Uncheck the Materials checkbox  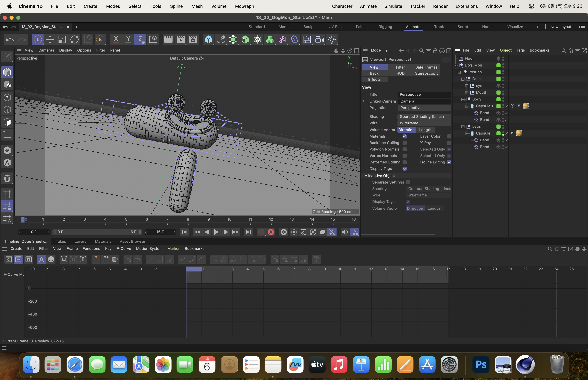(404, 136)
